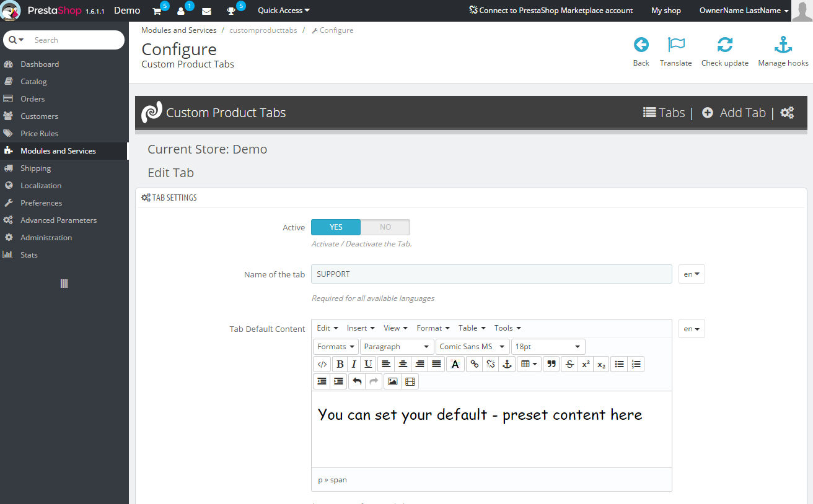The height and width of the screenshot is (504, 813).
Task: Apply subscript formatting
Action: click(602, 364)
